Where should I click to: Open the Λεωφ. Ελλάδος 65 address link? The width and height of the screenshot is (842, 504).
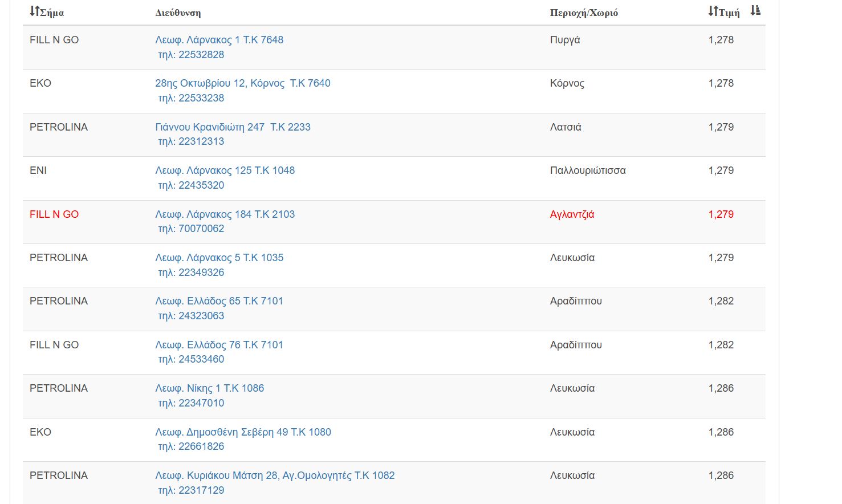(219, 301)
